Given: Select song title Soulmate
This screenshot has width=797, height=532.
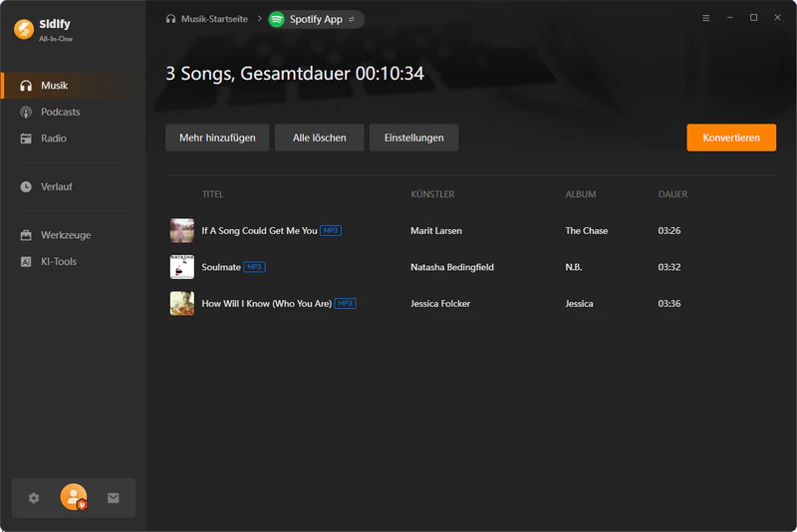Looking at the screenshot, I should (221, 267).
